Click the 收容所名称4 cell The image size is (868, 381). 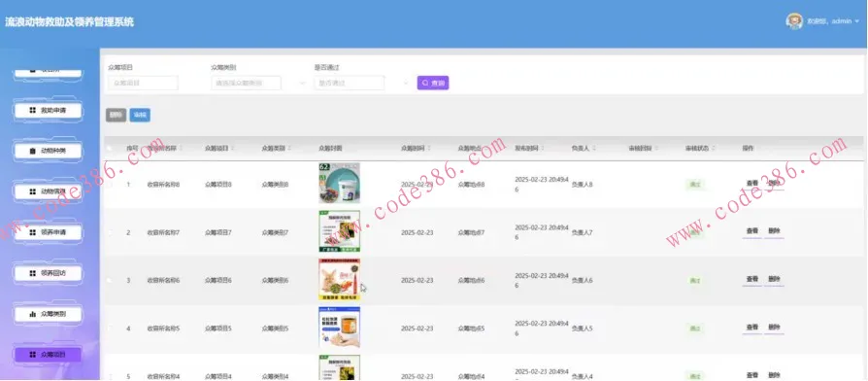163,376
